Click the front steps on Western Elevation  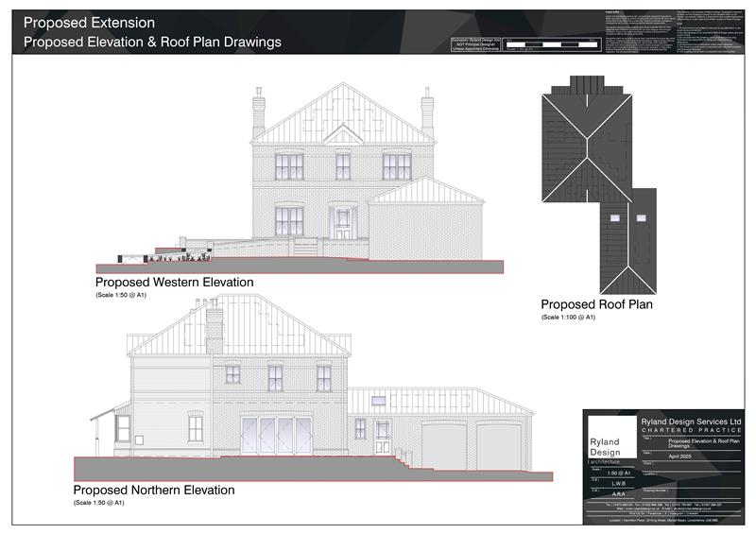[x=305, y=249]
